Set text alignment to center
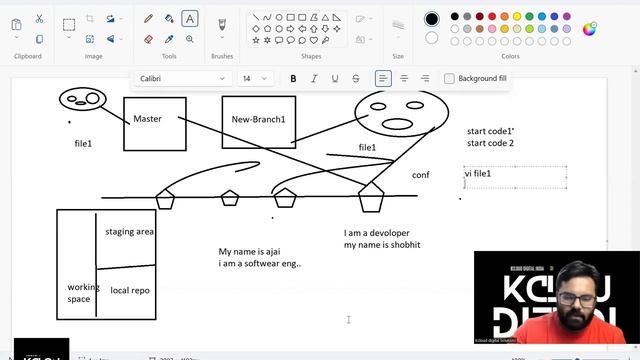 click(404, 78)
